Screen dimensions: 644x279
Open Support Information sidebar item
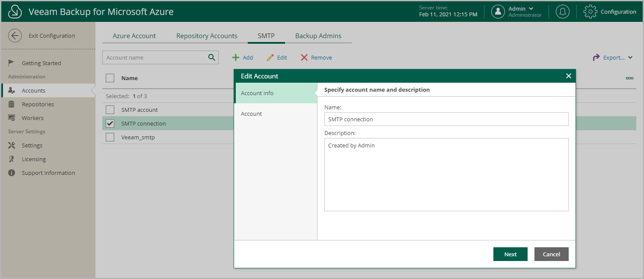click(x=48, y=173)
